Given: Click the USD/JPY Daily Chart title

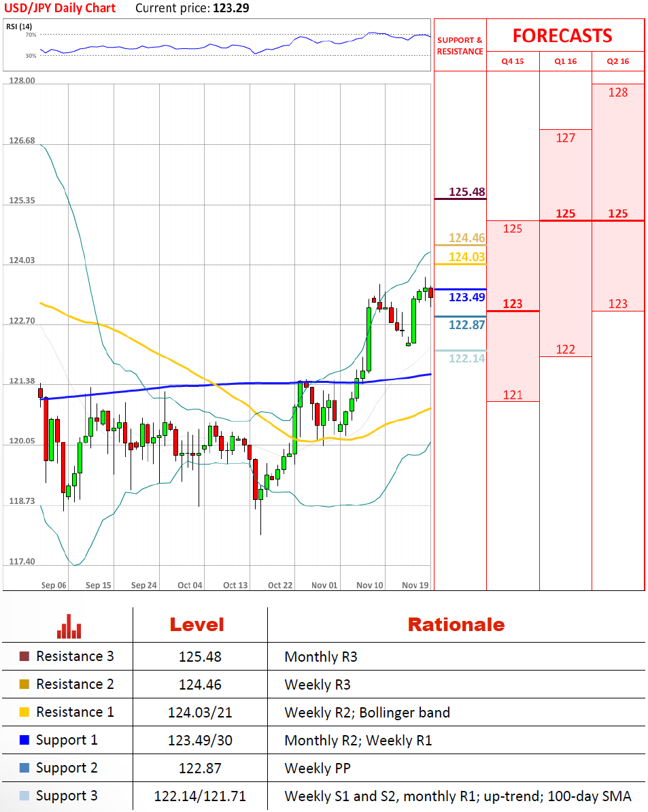Looking at the screenshot, I should click(x=60, y=8).
